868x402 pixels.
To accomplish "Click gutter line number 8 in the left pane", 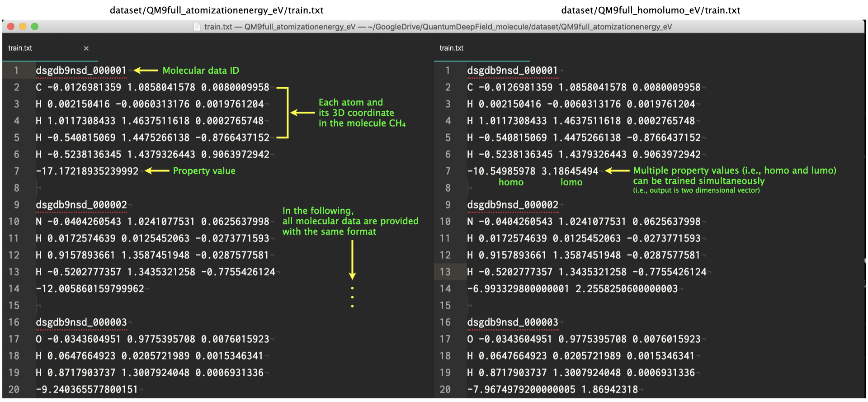I will (17, 188).
